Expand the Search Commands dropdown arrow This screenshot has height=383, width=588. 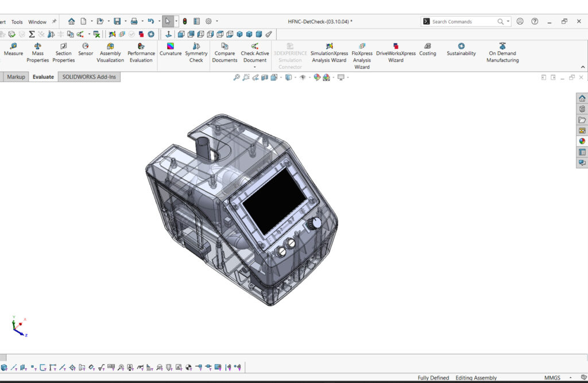(x=508, y=21)
